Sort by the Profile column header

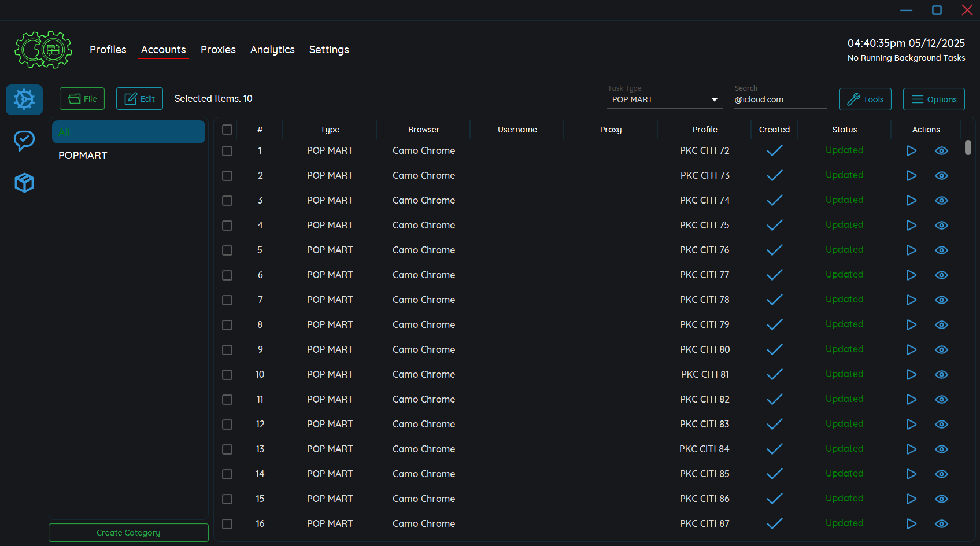point(705,130)
